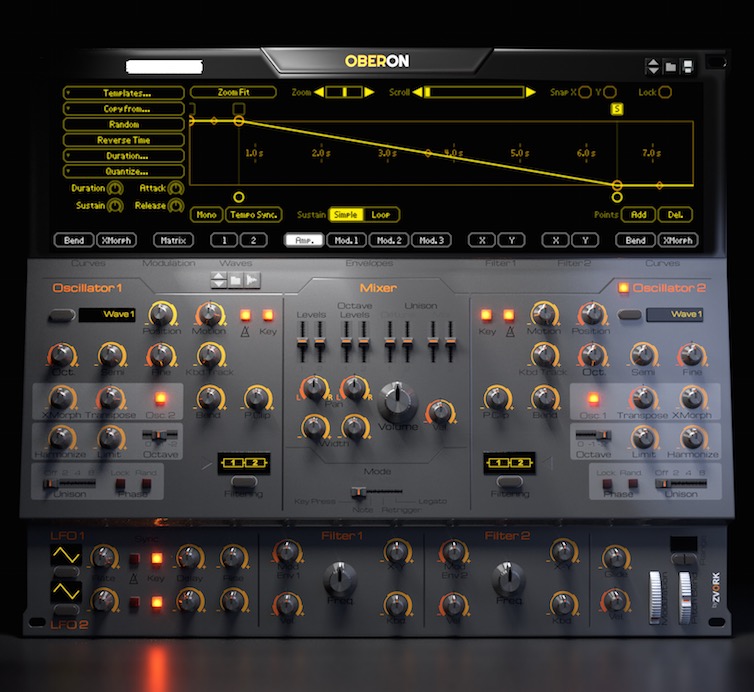Viewport: 754px width, 692px height.
Task: Toggle Oscillator 1 Phase Rand button
Action: pos(146,483)
